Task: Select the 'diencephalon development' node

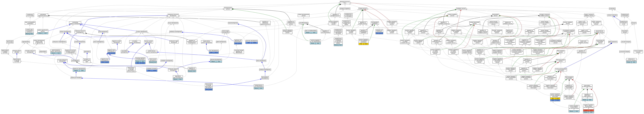Action: click(265, 78)
